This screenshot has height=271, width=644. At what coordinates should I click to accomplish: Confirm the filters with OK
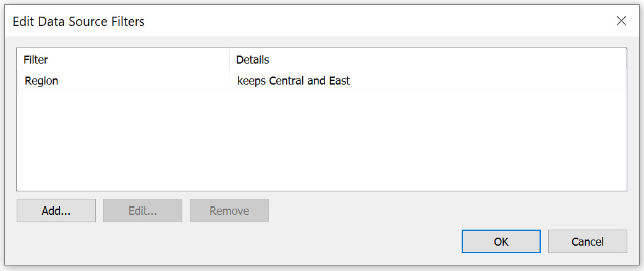pyautogui.click(x=501, y=241)
